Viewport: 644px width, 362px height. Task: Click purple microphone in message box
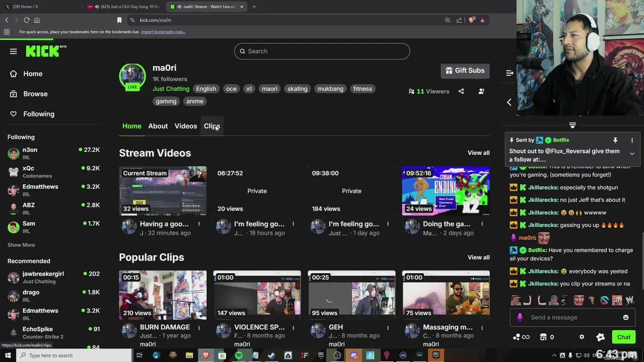coord(520,317)
